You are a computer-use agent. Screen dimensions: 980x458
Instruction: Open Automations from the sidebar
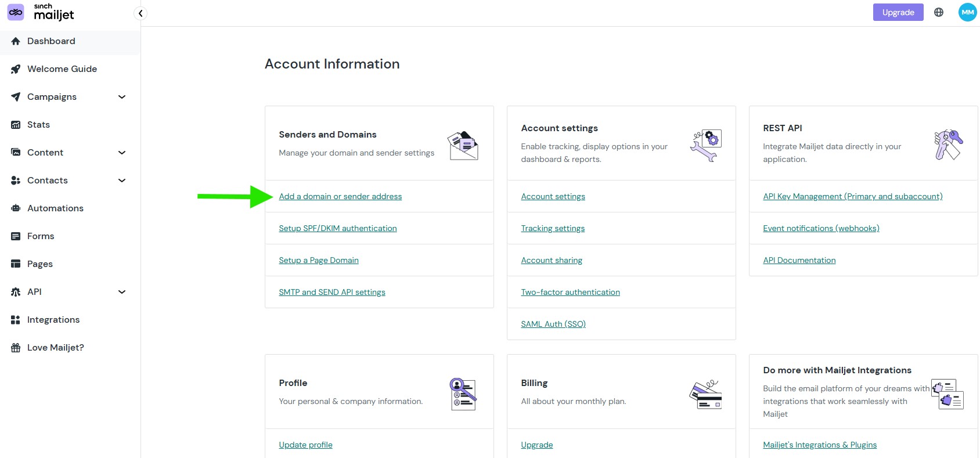(x=55, y=208)
